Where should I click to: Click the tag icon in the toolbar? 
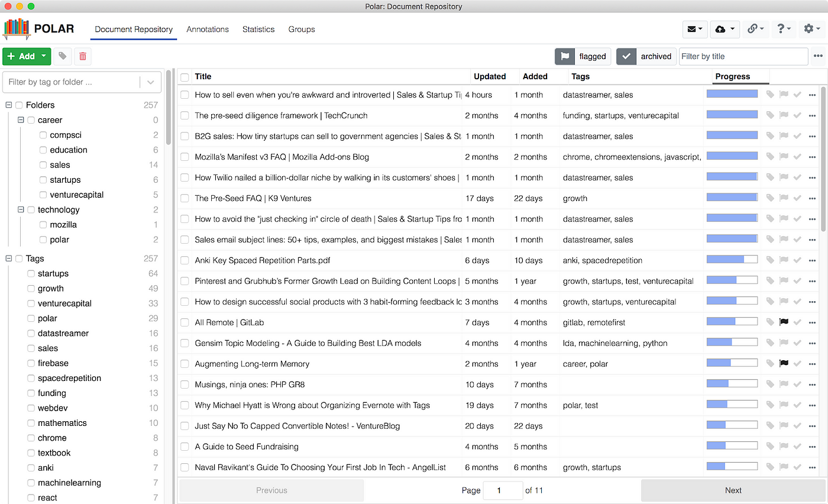tap(62, 56)
